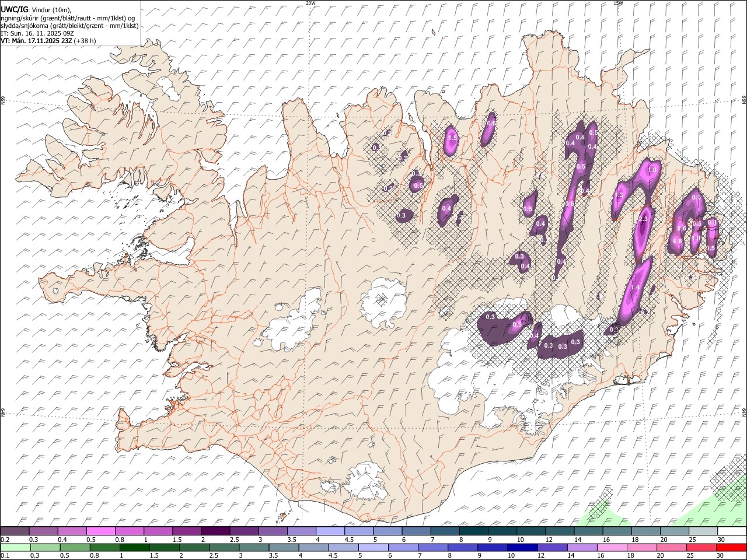747x560 pixels.
Task: Select the pale grey top-row swatch at 25
Action: click(x=703, y=531)
